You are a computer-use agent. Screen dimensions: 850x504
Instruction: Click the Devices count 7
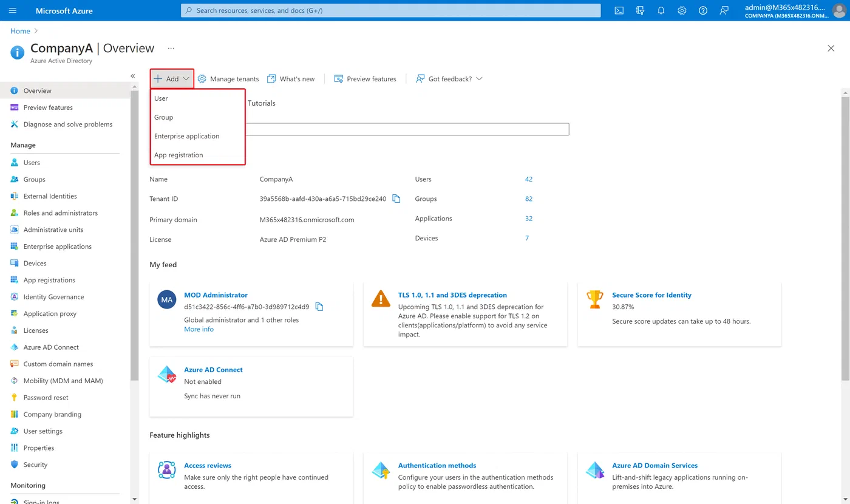pos(527,238)
